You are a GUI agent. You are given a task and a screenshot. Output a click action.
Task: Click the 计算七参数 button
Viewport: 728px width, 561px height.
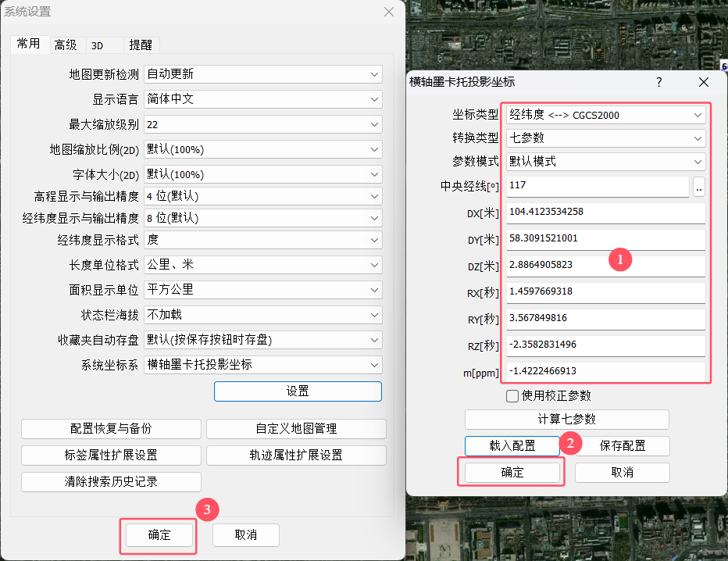[567, 420]
